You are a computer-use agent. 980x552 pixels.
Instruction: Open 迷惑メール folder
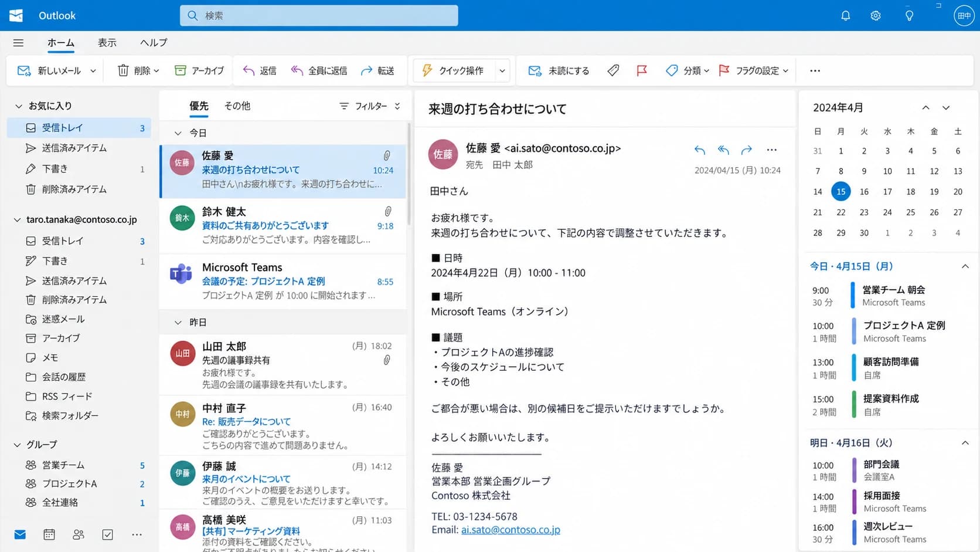click(x=79, y=319)
